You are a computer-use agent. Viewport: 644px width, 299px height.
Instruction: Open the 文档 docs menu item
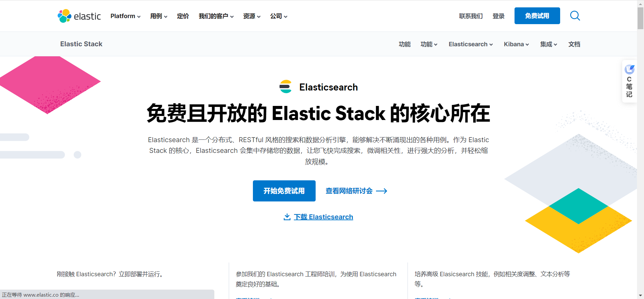[574, 44]
